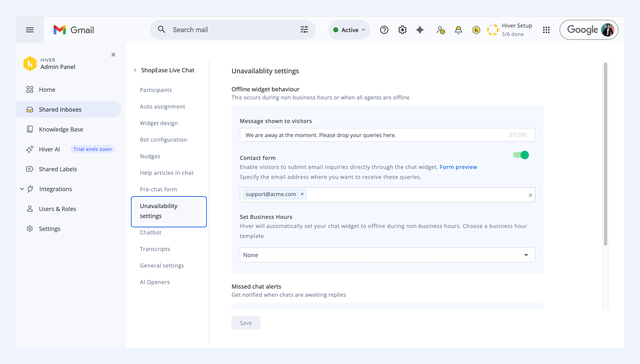Open the help question mark icon
The height and width of the screenshot is (364, 640).
(x=384, y=30)
